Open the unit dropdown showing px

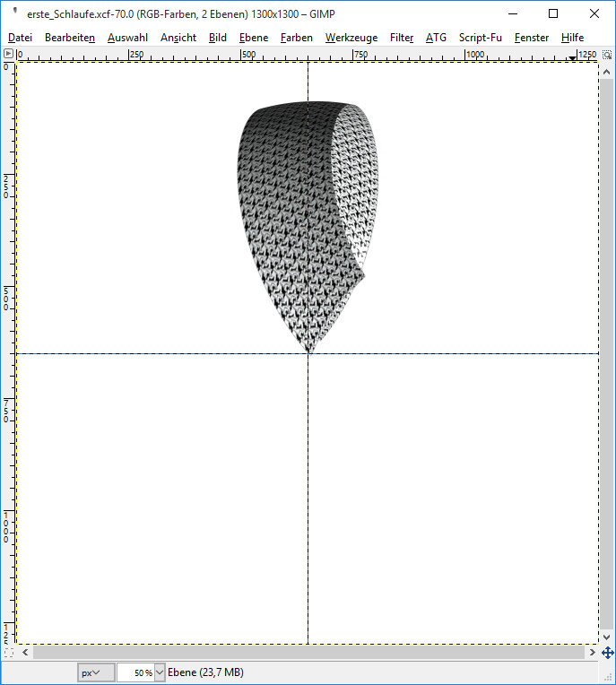(95, 672)
